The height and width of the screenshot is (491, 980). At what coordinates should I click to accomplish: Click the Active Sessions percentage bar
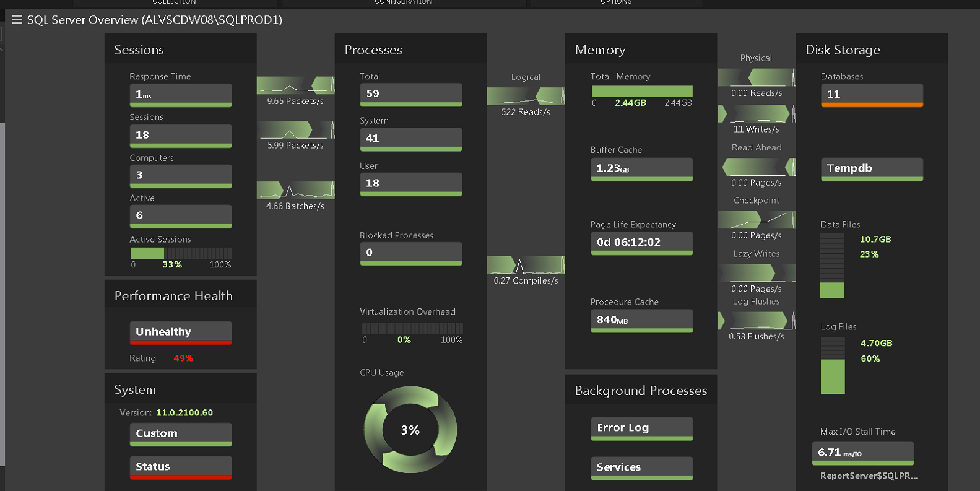pyautogui.click(x=181, y=253)
